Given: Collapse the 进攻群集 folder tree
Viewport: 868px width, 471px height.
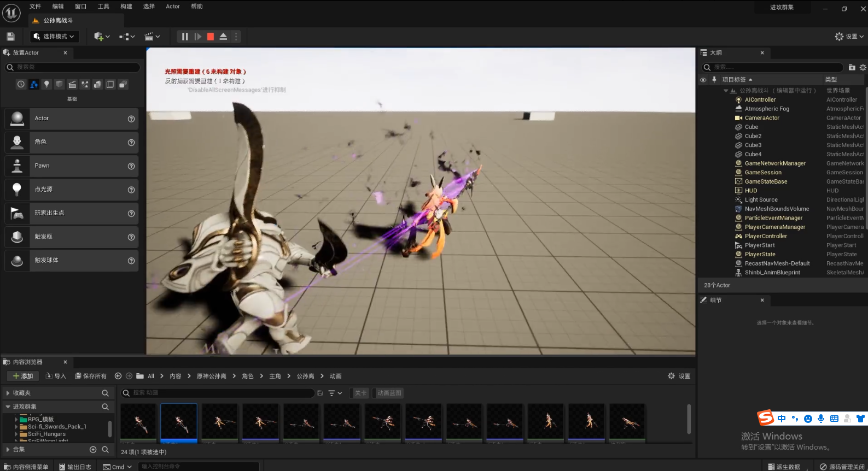Looking at the screenshot, I should pos(8,407).
